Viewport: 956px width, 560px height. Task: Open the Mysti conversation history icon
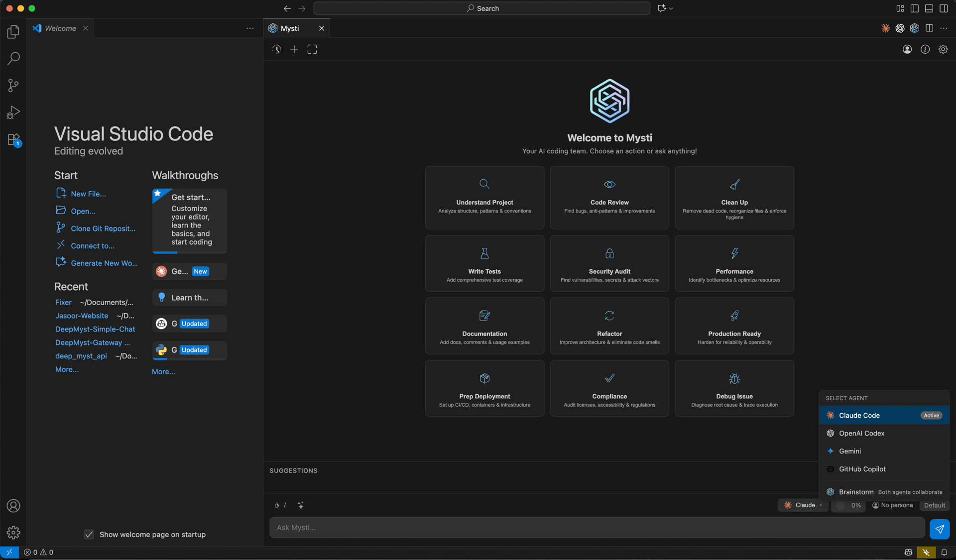click(276, 49)
